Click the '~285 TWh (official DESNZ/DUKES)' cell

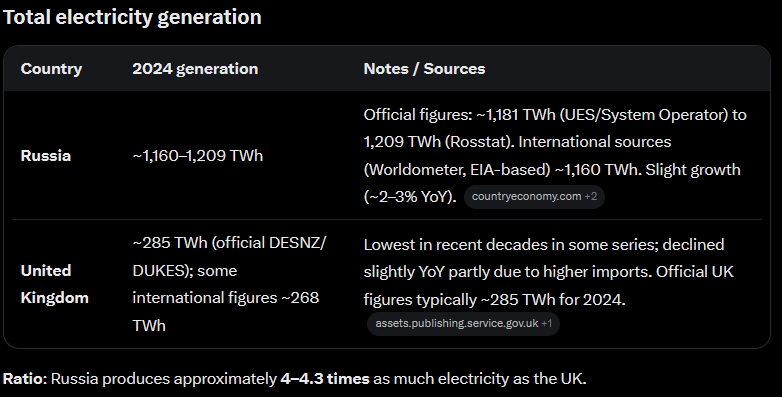(x=229, y=284)
